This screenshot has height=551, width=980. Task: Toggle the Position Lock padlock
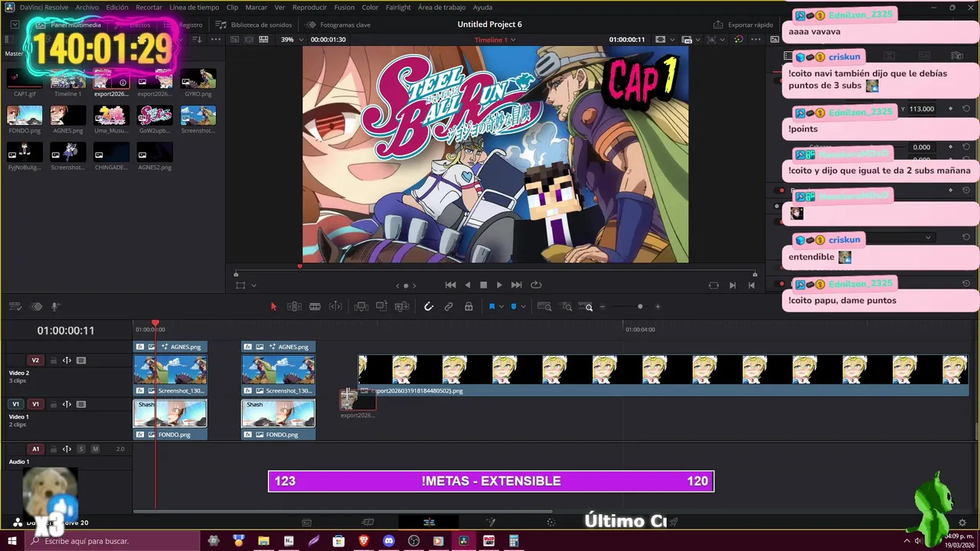pyautogui.click(x=469, y=307)
